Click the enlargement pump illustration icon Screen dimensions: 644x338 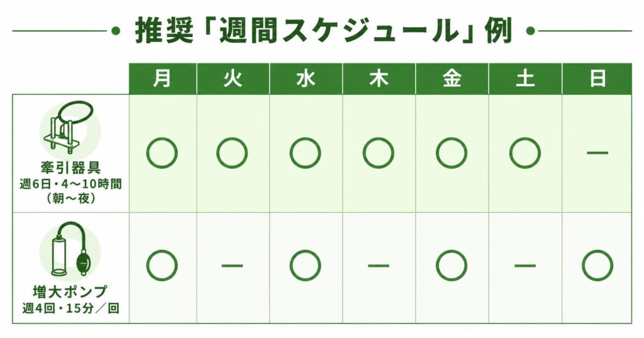(x=70, y=250)
